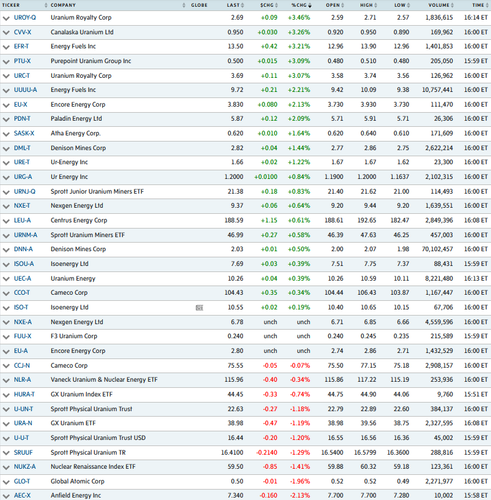Open the FUU-X ticker link
Image resolution: width=491 pixels, height=500 pixels.
click(23, 336)
